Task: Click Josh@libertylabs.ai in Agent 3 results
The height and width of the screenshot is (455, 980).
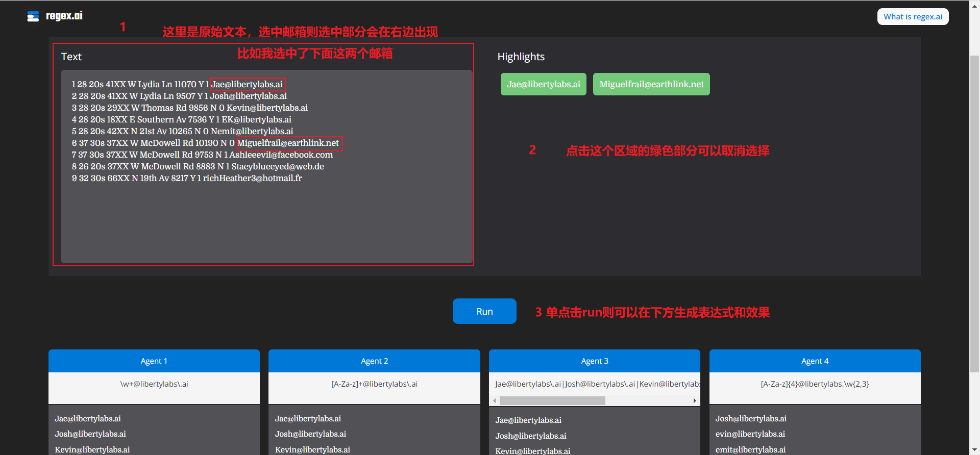Action: coord(531,436)
